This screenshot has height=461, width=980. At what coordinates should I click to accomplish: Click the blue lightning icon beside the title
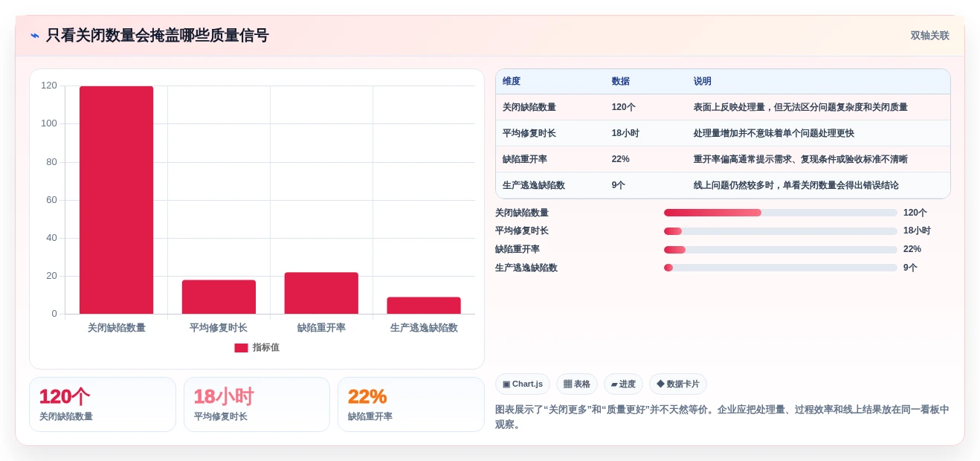coord(35,36)
